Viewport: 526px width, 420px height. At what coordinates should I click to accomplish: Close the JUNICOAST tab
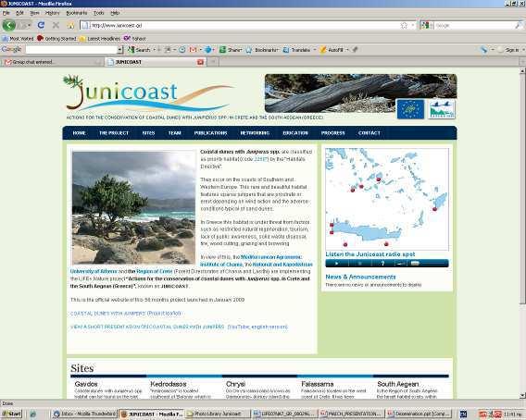point(200,62)
